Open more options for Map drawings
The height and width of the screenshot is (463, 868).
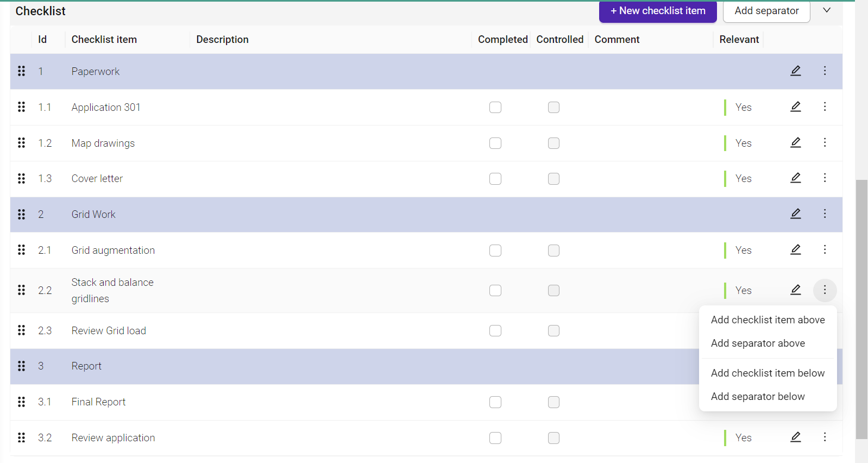click(825, 142)
